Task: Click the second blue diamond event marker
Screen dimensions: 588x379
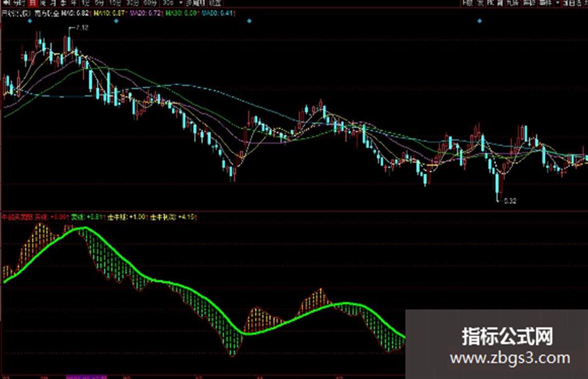Action: tap(116, 21)
